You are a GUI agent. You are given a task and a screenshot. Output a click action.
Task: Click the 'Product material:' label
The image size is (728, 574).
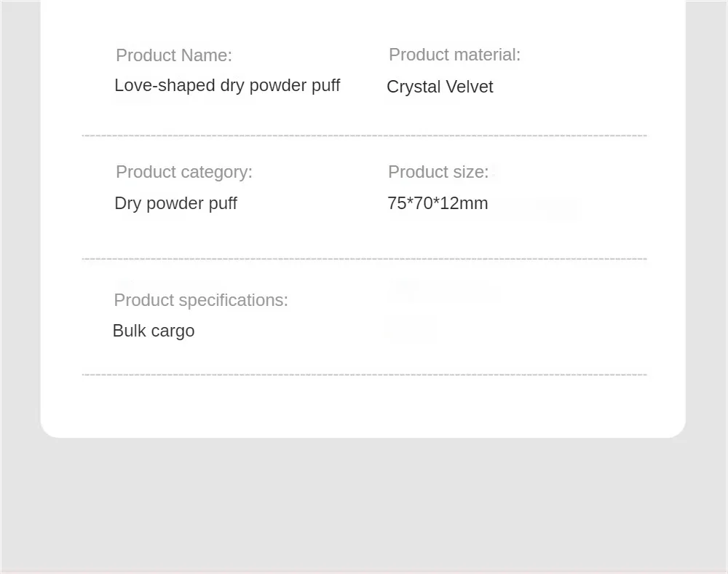[454, 55]
